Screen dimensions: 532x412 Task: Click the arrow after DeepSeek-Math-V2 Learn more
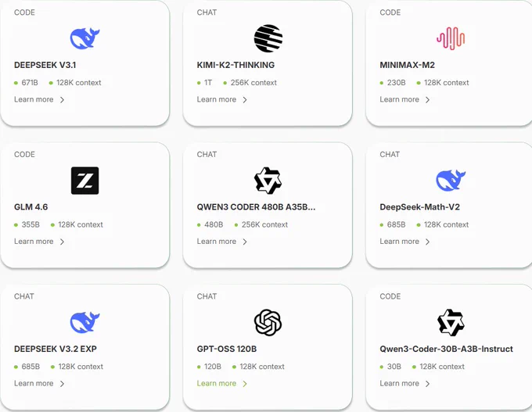coord(427,242)
